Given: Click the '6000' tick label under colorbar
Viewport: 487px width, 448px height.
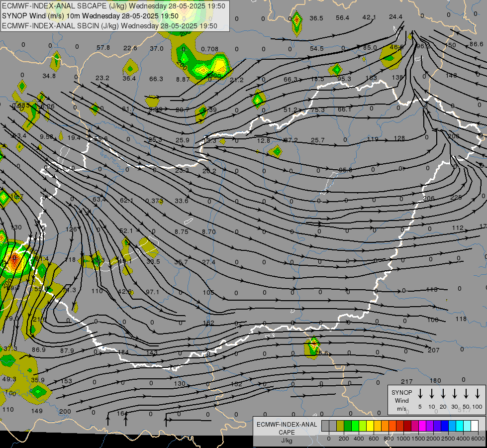Looking at the screenshot, I should [x=478, y=439].
